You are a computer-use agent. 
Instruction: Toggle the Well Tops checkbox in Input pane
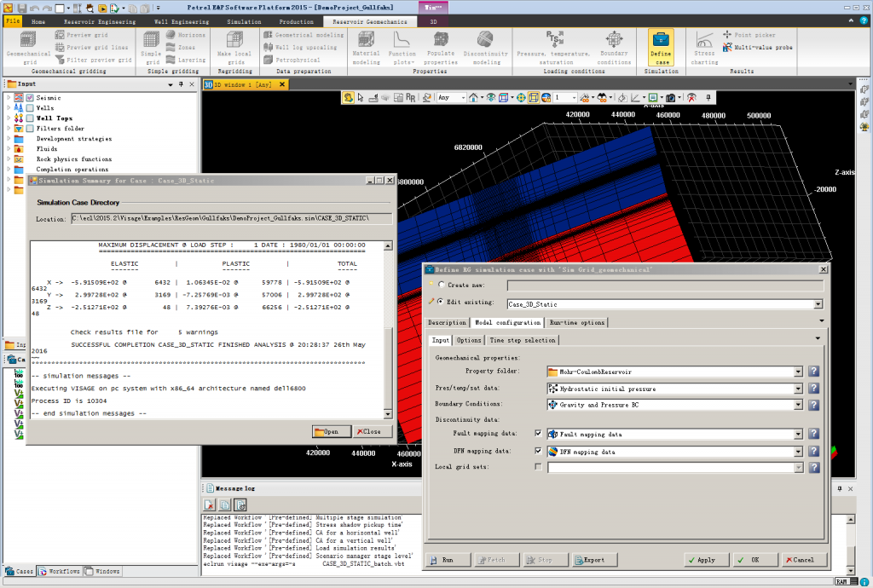point(30,118)
